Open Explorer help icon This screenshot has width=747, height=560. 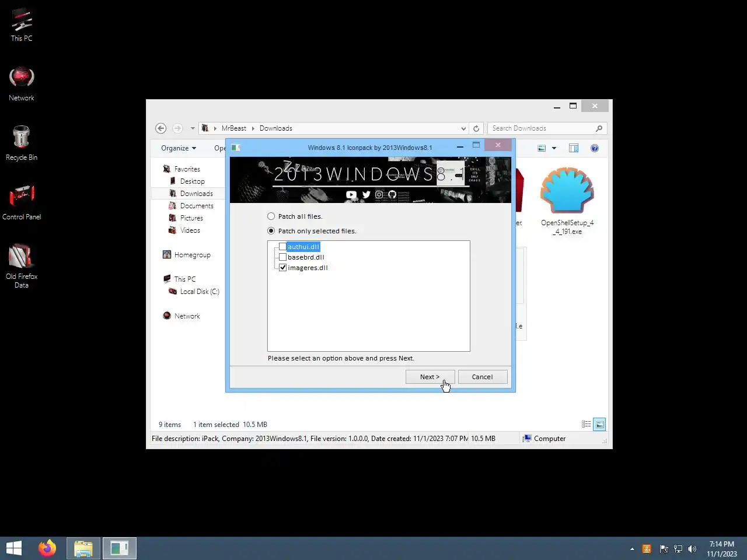pos(595,148)
